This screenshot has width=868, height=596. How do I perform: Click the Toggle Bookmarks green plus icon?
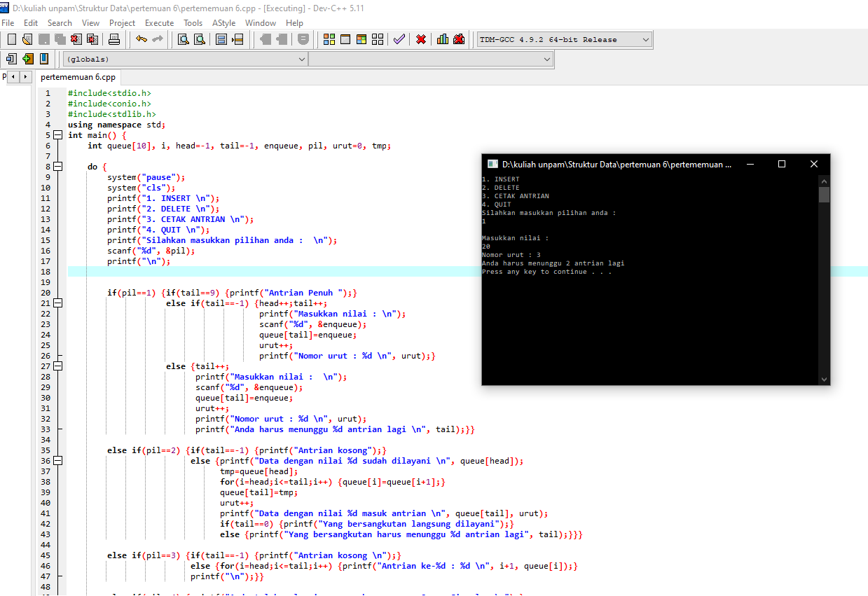point(28,59)
